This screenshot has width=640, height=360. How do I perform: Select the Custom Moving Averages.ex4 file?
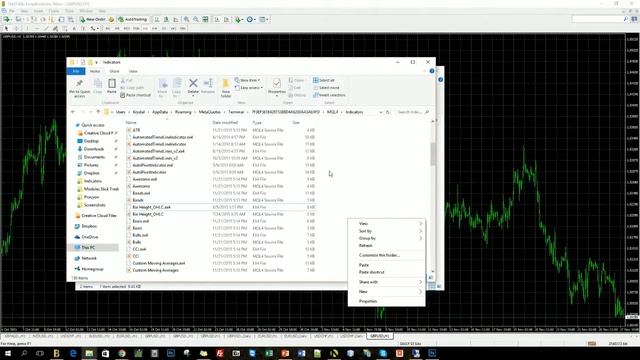coord(220,263)
